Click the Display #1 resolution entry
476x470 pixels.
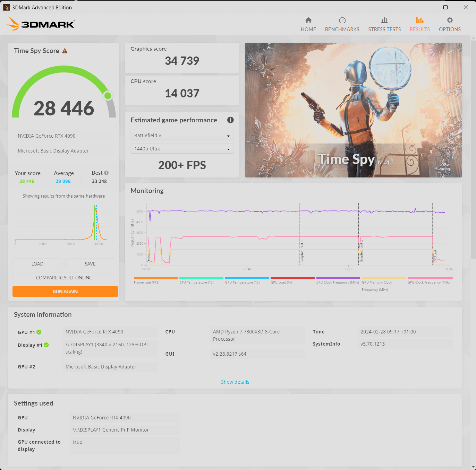pos(110,348)
